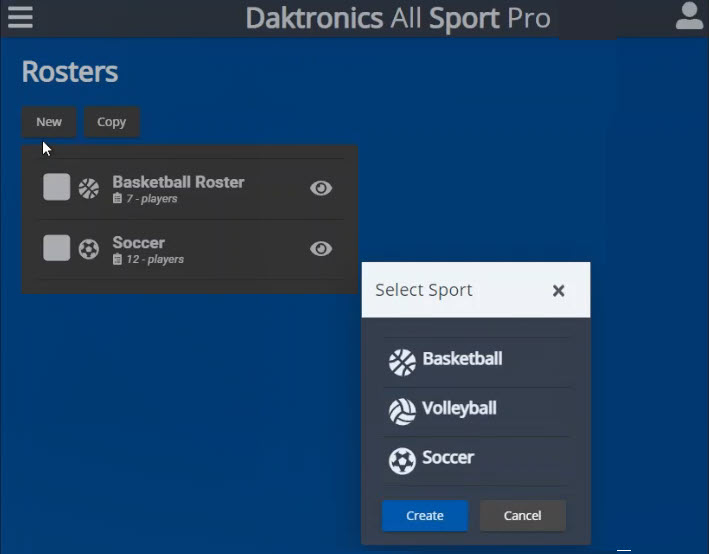Click clipboard icon beside 7 players
Viewport: 709px width, 554px height.
coord(117,199)
